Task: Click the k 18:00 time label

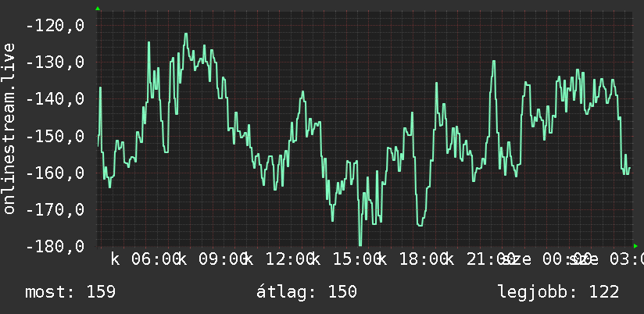Action: (414, 259)
